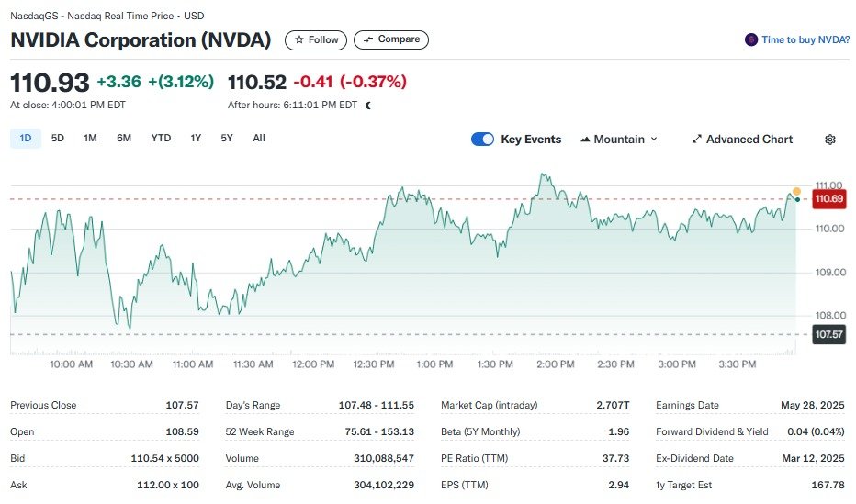Choose the All time range tab
The width and height of the screenshot is (856, 504).
point(259,139)
